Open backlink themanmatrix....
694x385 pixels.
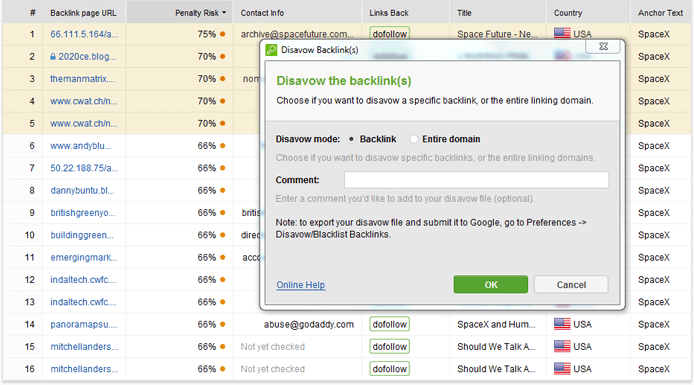click(x=82, y=79)
